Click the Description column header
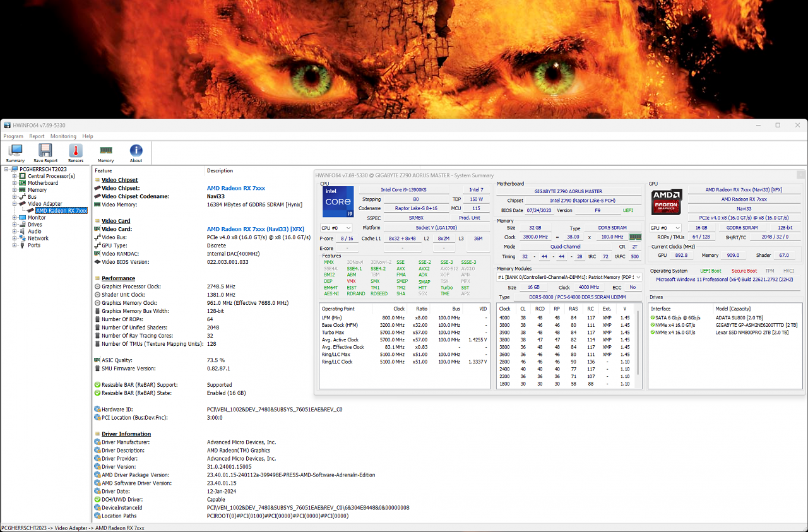The width and height of the screenshot is (808, 532). pyautogui.click(x=220, y=170)
